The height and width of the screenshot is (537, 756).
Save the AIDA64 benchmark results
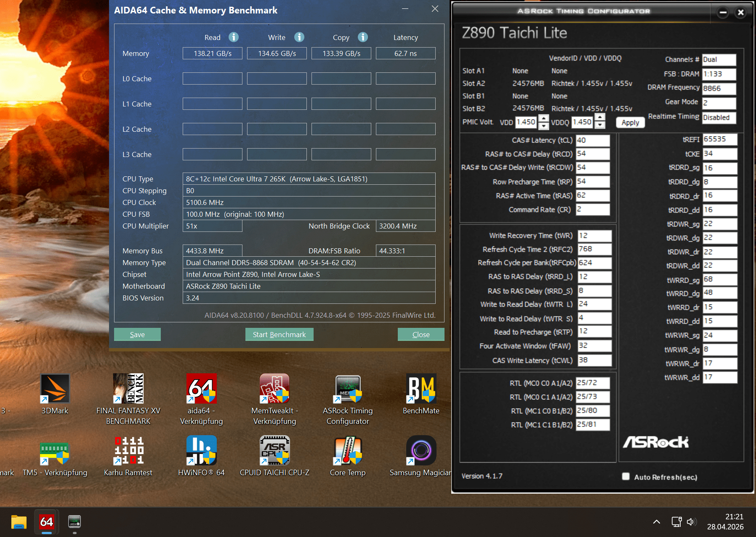click(x=137, y=335)
